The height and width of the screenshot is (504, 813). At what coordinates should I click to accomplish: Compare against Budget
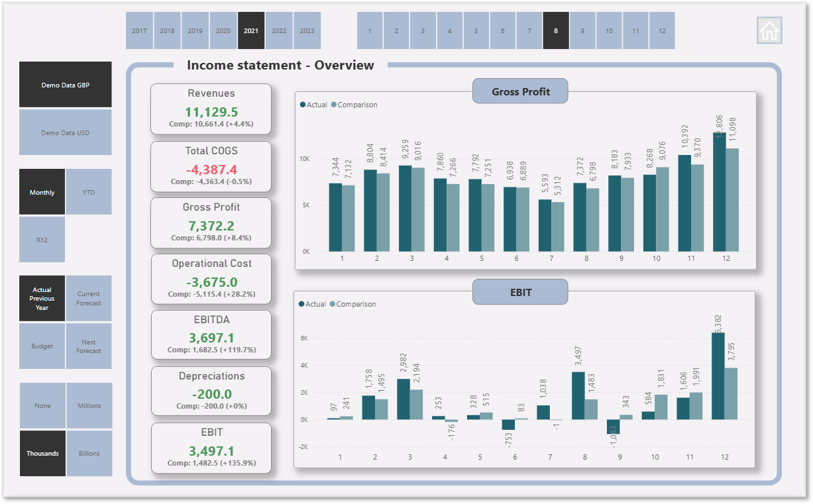[42, 346]
